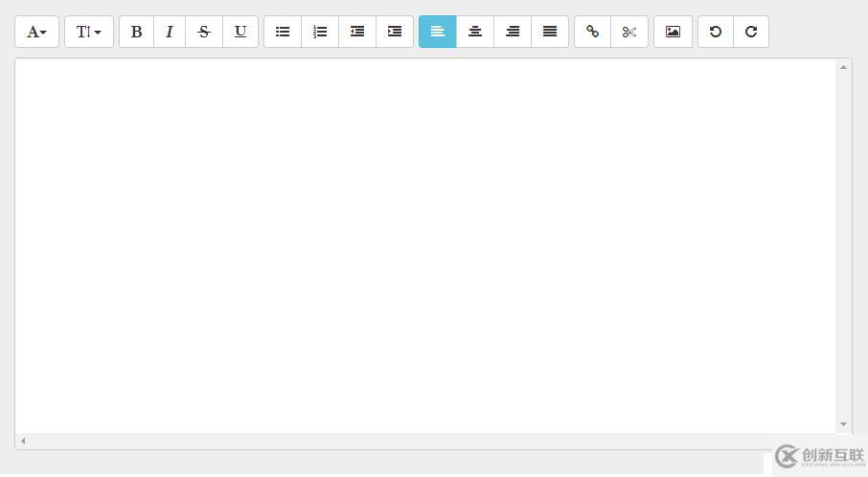
Task: Toggle italic formatting
Action: pos(170,33)
